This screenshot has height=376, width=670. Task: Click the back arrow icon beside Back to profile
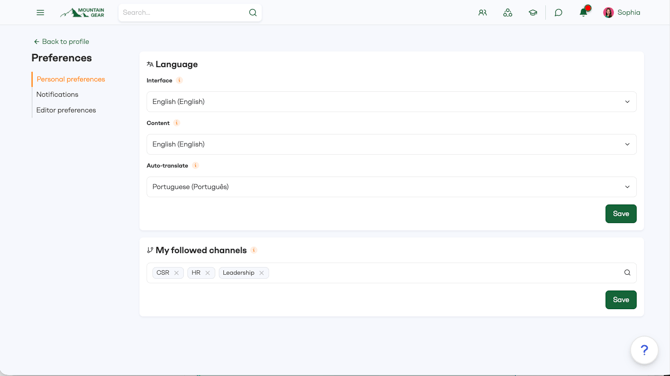tap(36, 41)
